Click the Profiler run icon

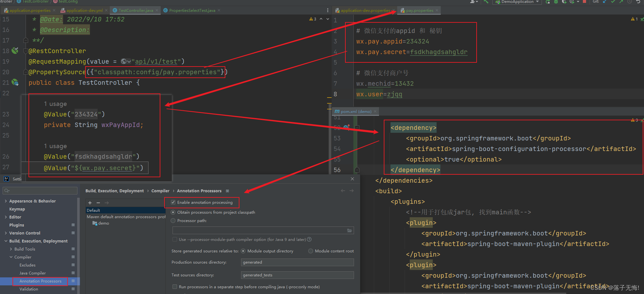tap(572, 2)
